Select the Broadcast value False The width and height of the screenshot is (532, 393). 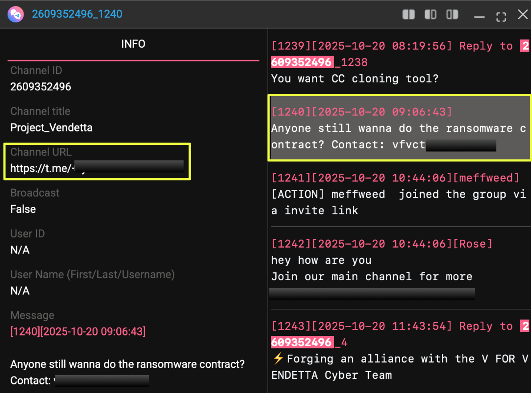pos(23,209)
